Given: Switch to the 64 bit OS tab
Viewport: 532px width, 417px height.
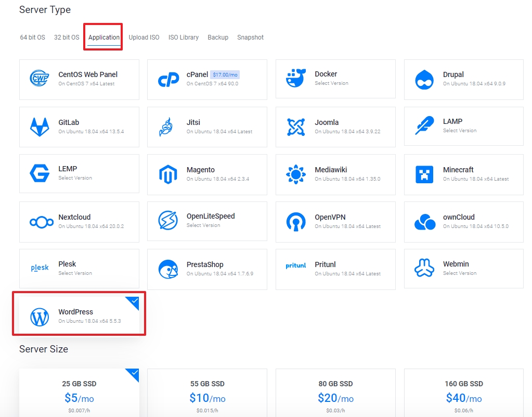Looking at the screenshot, I should (33, 37).
